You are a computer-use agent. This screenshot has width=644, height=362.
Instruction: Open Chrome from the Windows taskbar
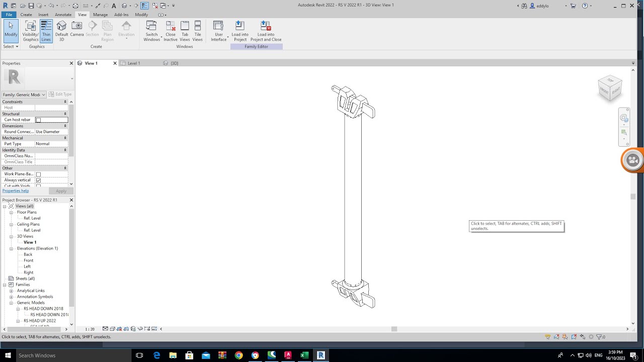click(238, 355)
